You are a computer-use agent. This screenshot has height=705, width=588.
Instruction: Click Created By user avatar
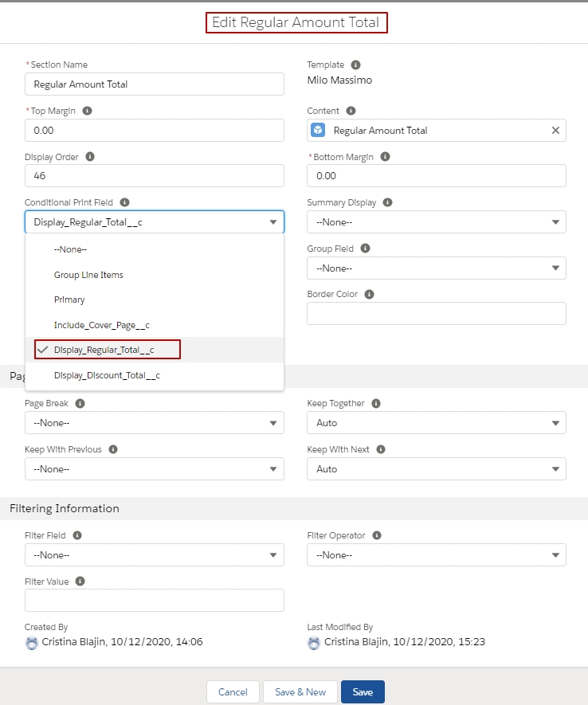[x=31, y=643]
